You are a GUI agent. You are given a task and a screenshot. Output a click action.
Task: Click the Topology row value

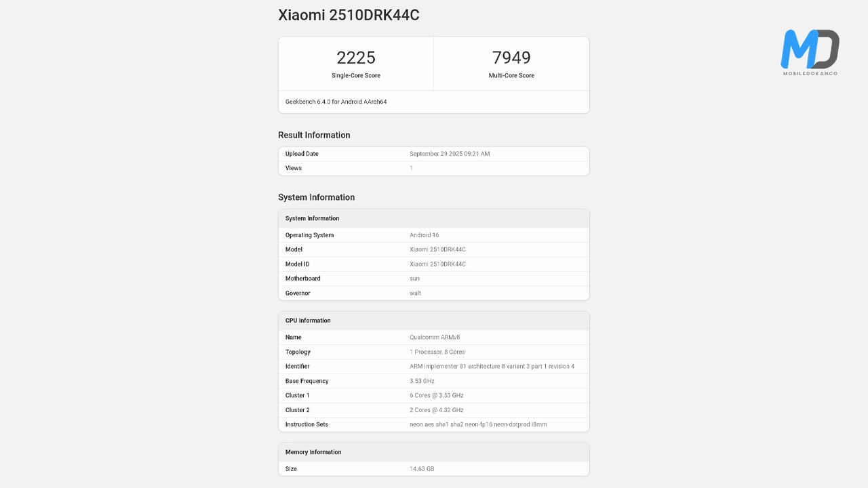coord(437,352)
